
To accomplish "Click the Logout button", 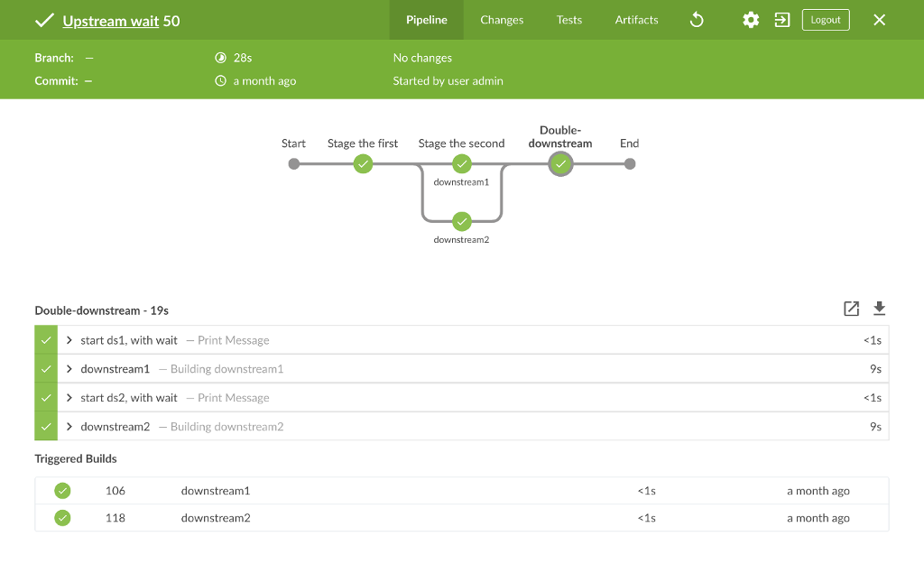I will [x=825, y=19].
